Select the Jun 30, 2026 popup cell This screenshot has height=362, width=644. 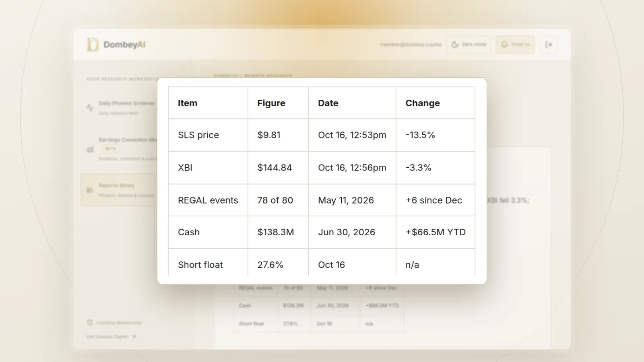(352, 232)
